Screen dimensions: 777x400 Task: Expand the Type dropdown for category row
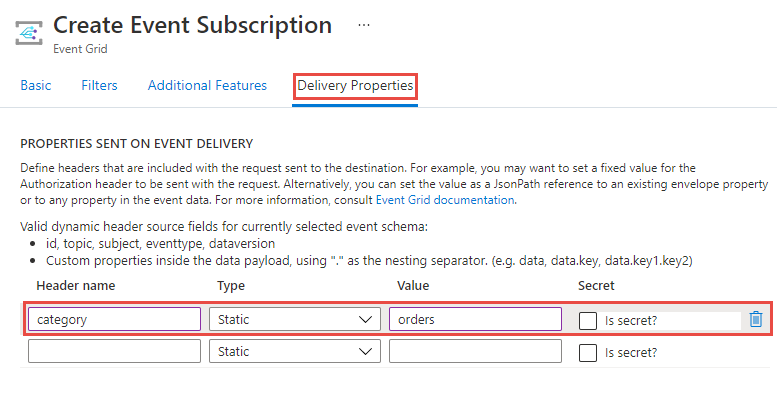click(x=294, y=319)
